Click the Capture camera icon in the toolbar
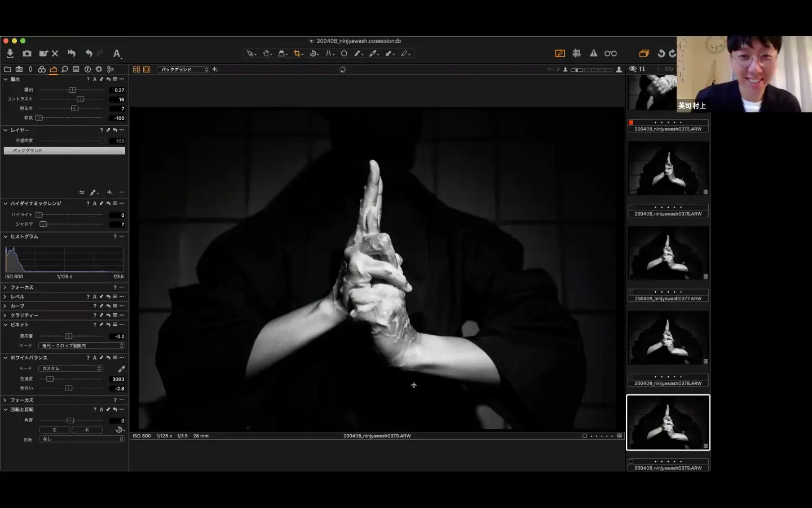This screenshot has height=508, width=812. [27, 53]
